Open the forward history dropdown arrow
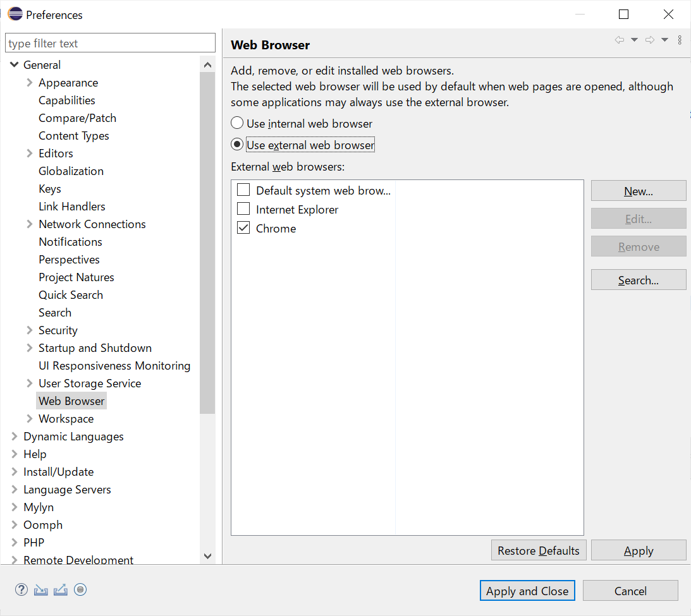The image size is (691, 616). pyautogui.click(x=664, y=40)
